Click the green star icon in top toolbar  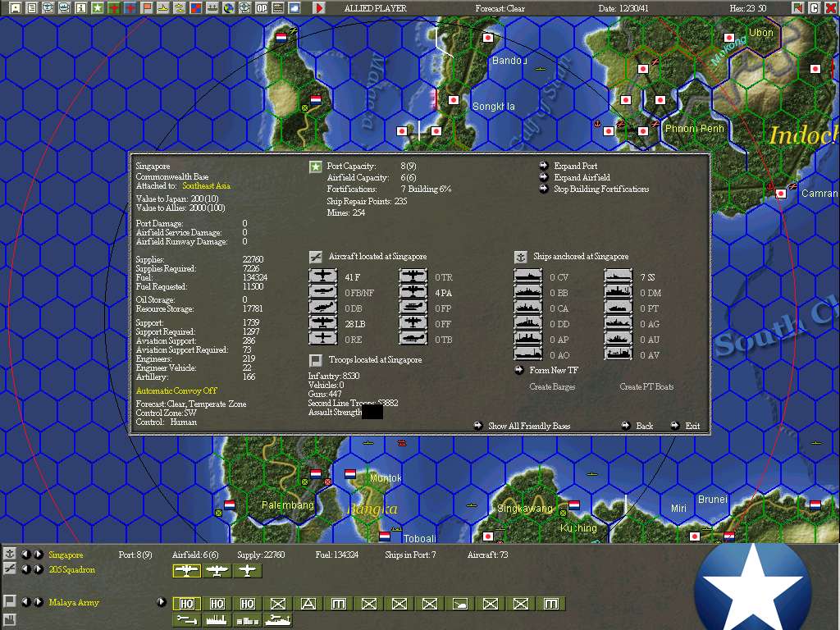tap(97, 7)
